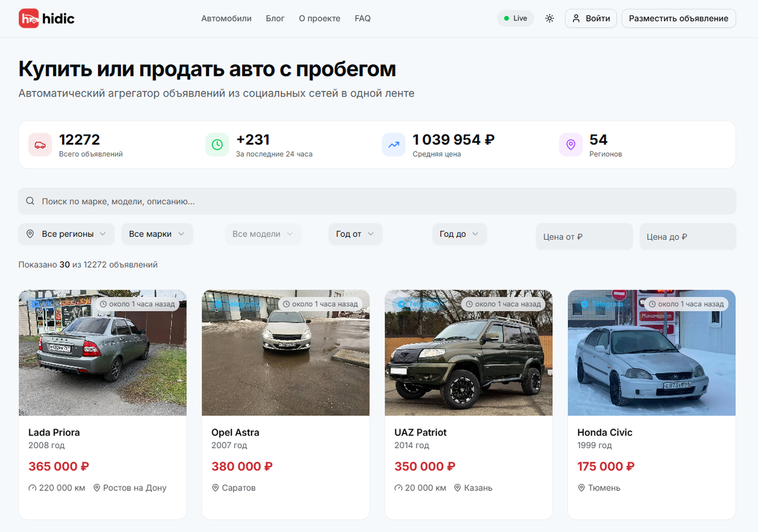Viewport: 758px width, 532px height.
Task: Click the blue trend icon beside average price
Action: click(x=394, y=145)
